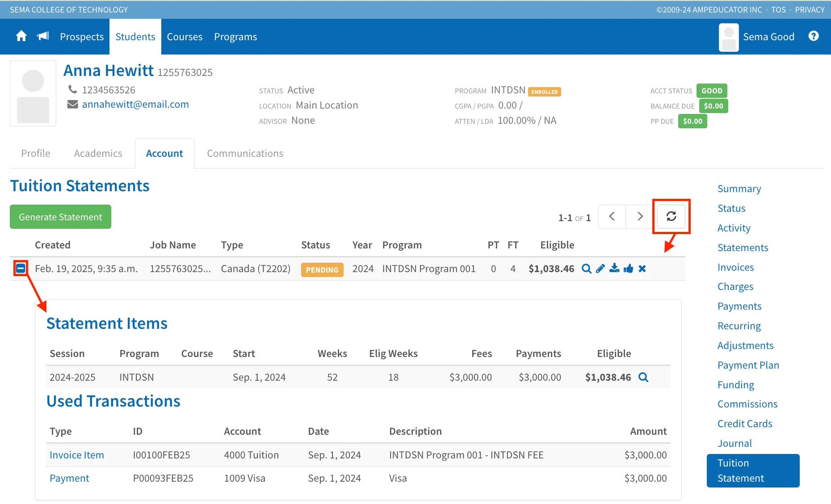Open Adjustments in the sidebar

(x=745, y=345)
